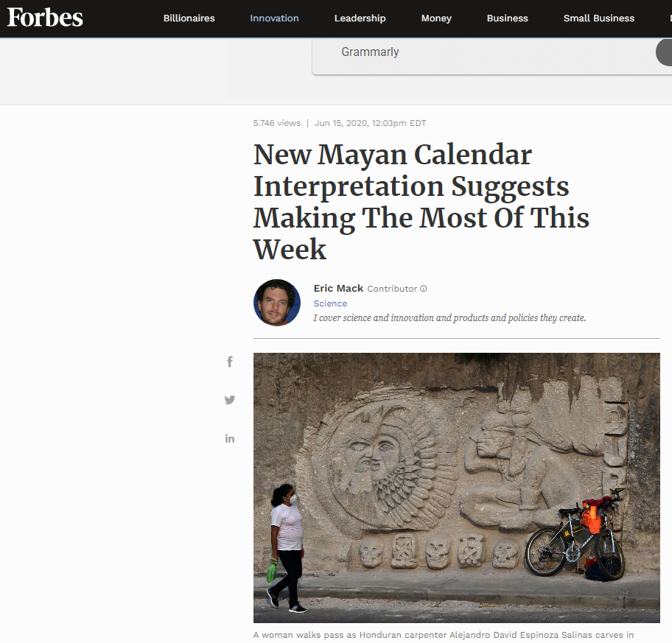The height and width of the screenshot is (643, 672).
Task: Share article on Twitter
Action: 230,400
